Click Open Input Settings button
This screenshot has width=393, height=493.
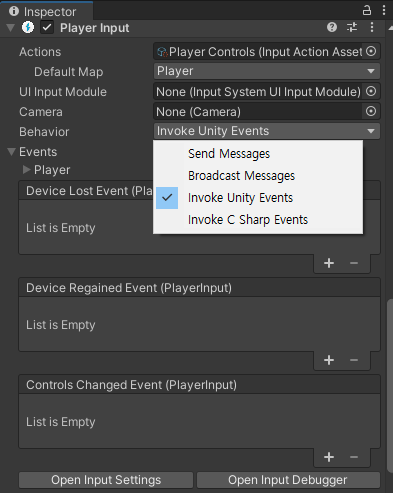point(106,480)
